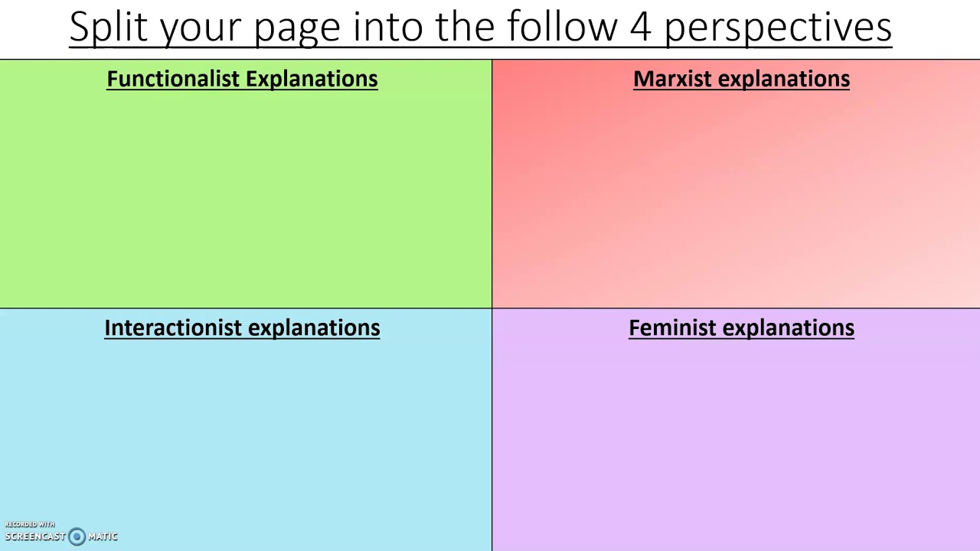Click the empty red Marxist quadrant area
This screenshot has width=980, height=551.
pyautogui.click(x=735, y=199)
